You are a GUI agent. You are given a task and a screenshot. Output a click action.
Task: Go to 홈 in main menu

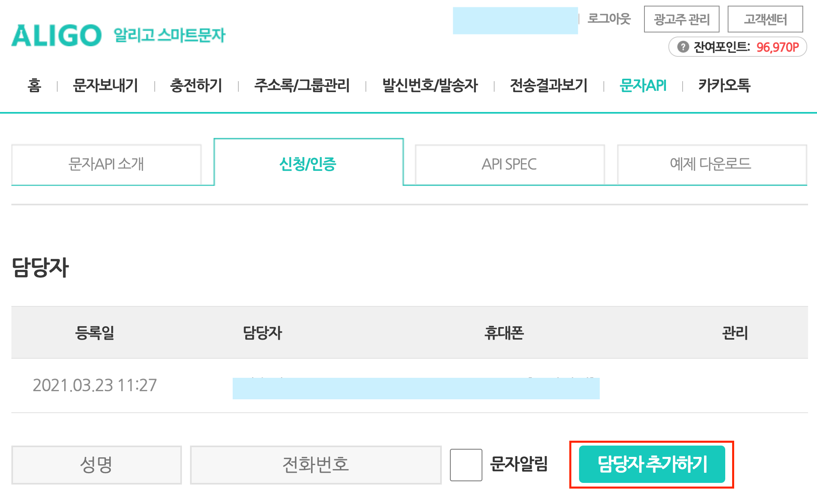coord(35,86)
